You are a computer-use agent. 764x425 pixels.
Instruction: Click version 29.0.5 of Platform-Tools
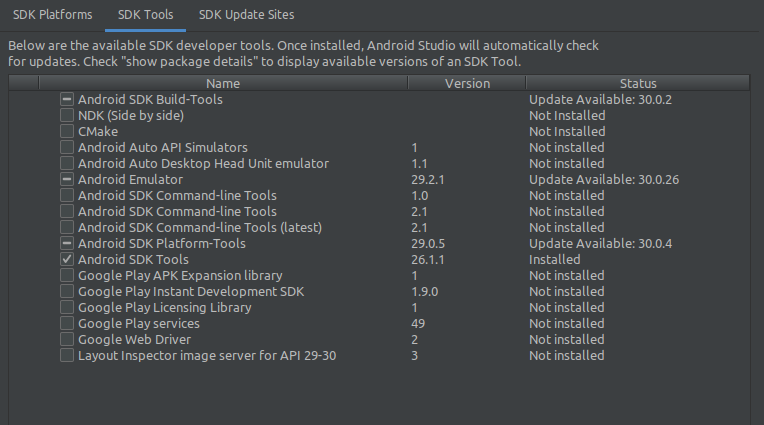pos(428,243)
